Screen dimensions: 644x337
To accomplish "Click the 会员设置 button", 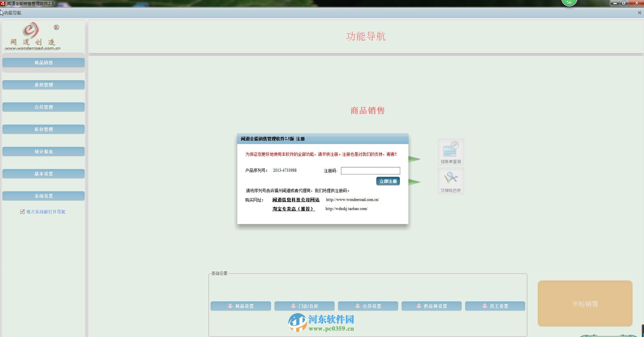I will (368, 306).
